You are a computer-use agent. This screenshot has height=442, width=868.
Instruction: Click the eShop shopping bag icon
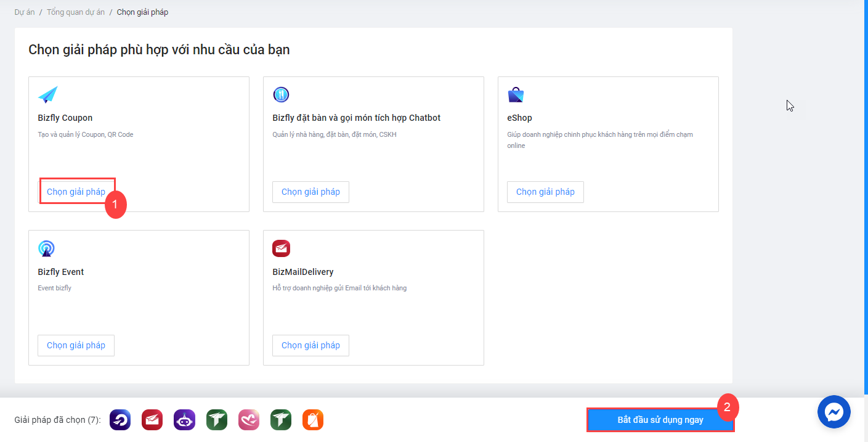point(516,95)
